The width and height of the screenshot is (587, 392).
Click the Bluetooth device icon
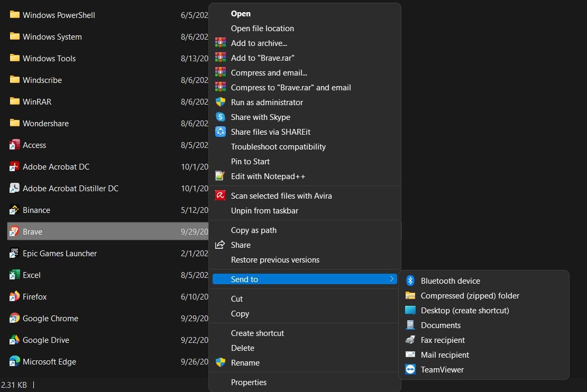tap(410, 281)
